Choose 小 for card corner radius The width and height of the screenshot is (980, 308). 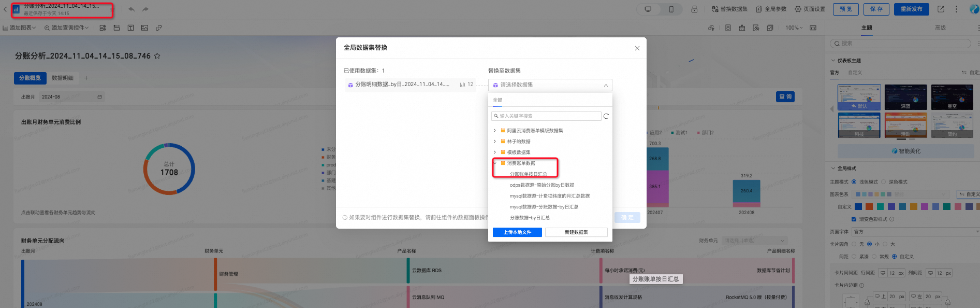[x=869, y=244]
